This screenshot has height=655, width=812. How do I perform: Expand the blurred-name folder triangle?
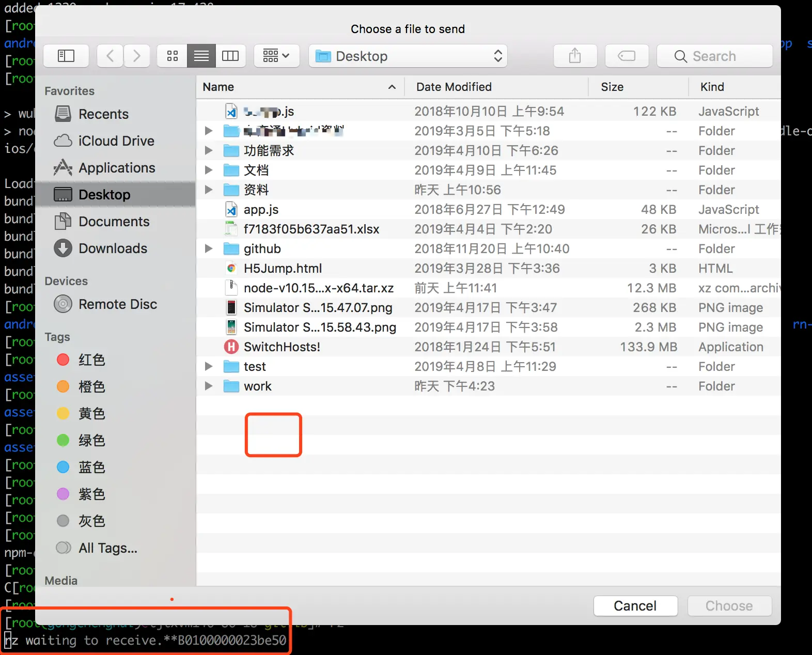click(209, 131)
